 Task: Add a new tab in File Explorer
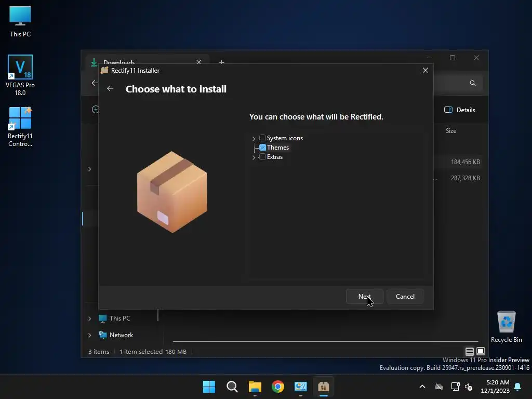point(221,62)
